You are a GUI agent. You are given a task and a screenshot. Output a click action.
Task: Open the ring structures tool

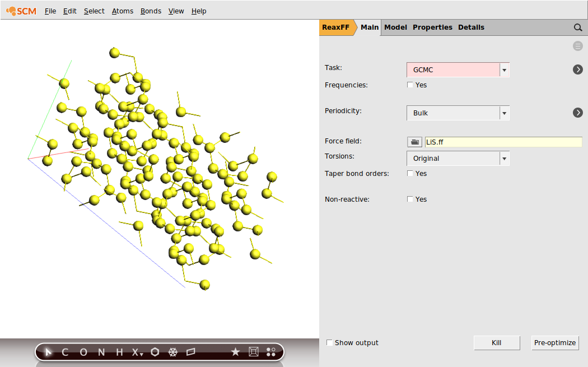pyautogui.click(x=155, y=352)
